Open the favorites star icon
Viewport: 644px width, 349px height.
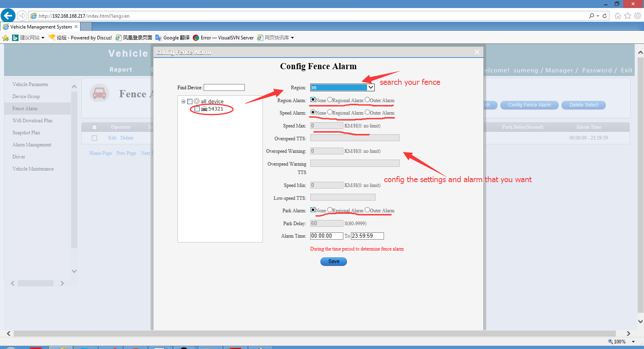(x=627, y=16)
